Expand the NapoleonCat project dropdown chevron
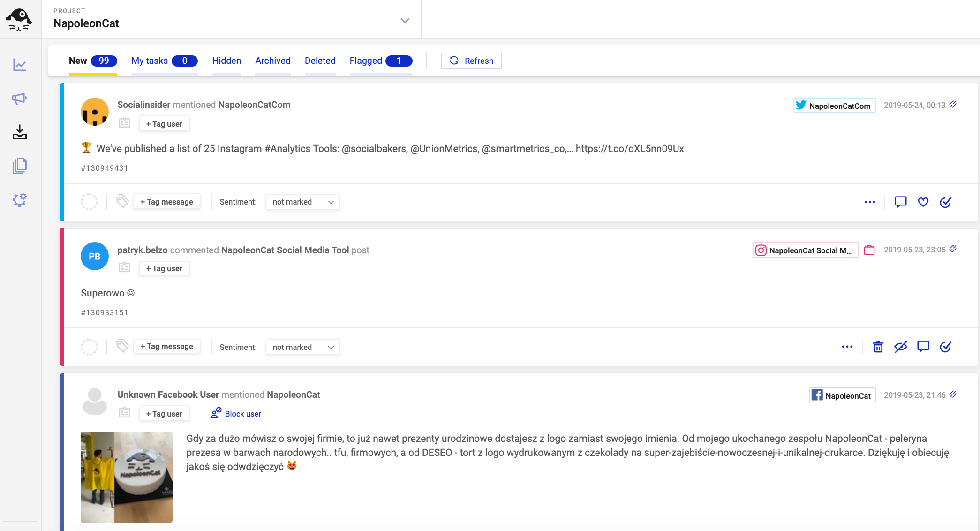The image size is (980, 531). point(405,21)
